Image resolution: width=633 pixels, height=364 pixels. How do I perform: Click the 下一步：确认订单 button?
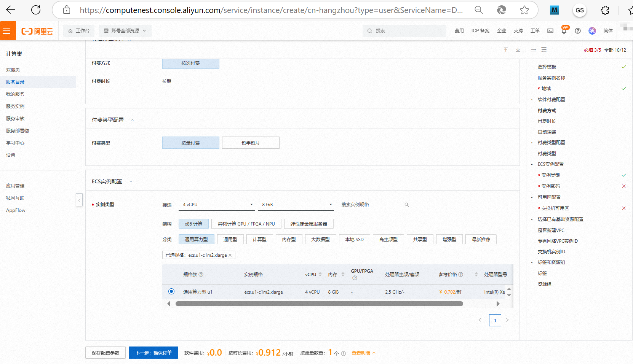pyautogui.click(x=153, y=353)
